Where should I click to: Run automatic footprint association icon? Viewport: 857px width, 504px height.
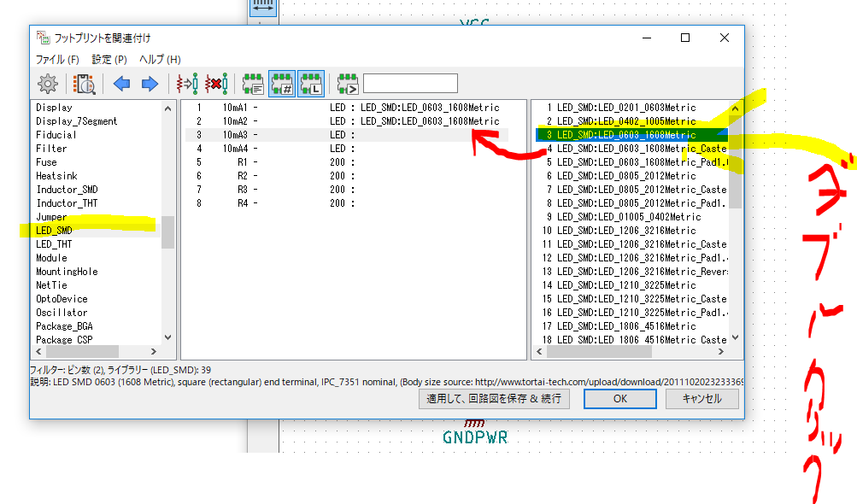click(x=187, y=84)
